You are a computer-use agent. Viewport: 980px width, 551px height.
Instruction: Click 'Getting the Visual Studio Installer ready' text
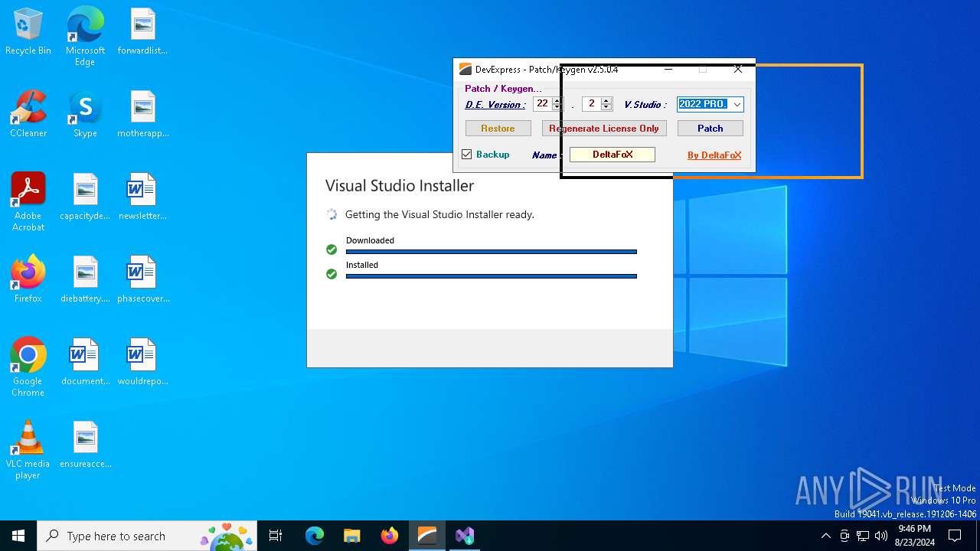point(439,215)
